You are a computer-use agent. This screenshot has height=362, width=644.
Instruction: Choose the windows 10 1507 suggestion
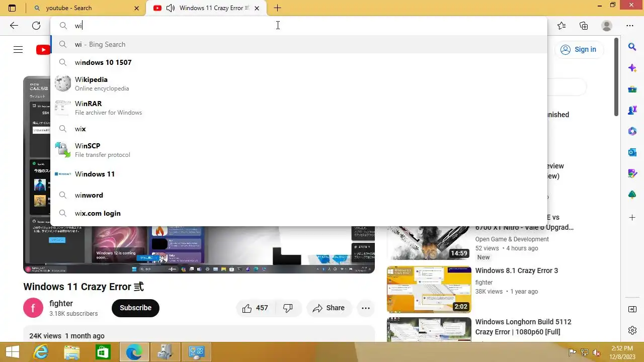click(x=299, y=62)
